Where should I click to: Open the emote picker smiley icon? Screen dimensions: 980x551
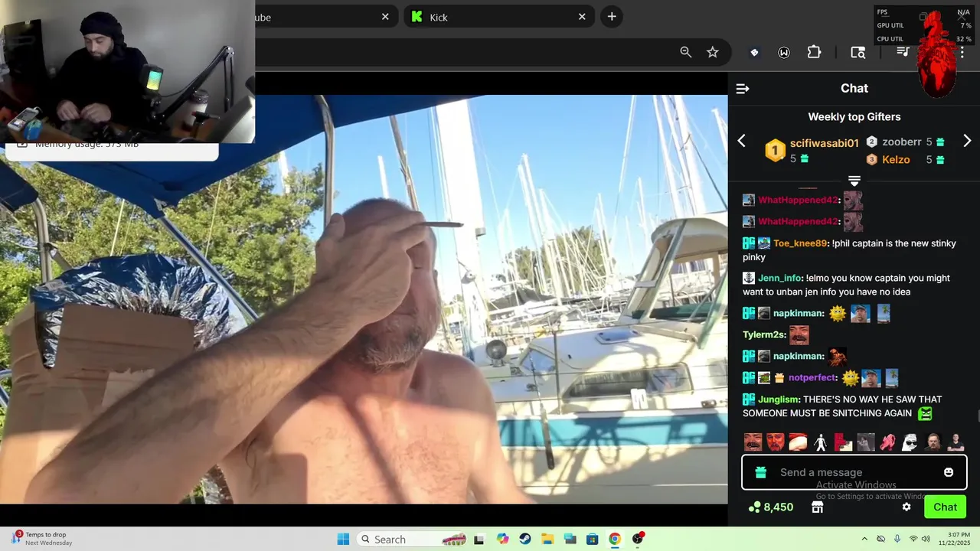[x=949, y=472]
